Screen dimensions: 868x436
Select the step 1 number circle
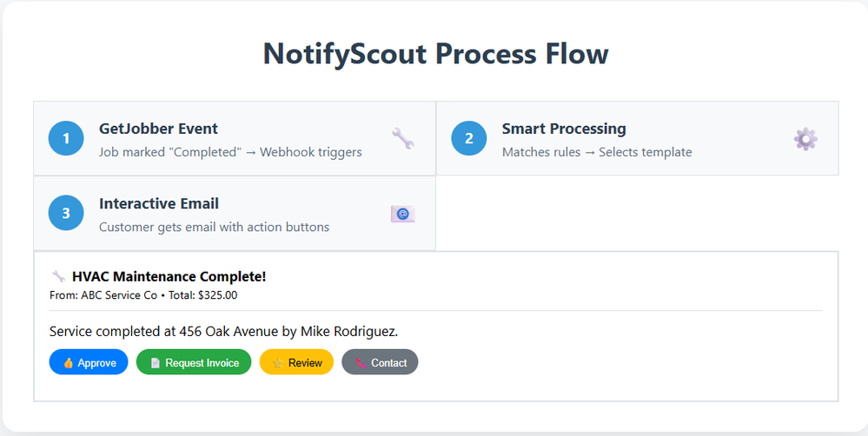pyautogui.click(x=66, y=139)
